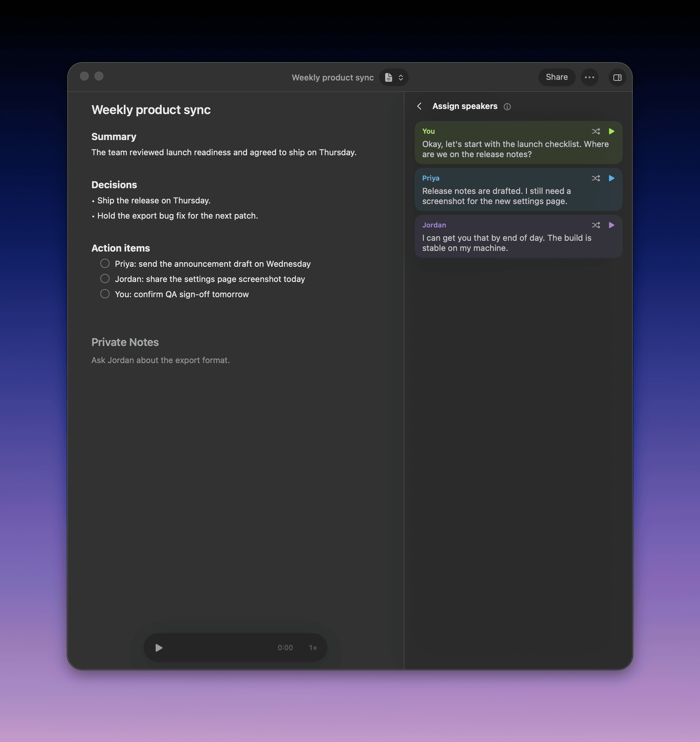Reassign the speaker labeled You

596,132
